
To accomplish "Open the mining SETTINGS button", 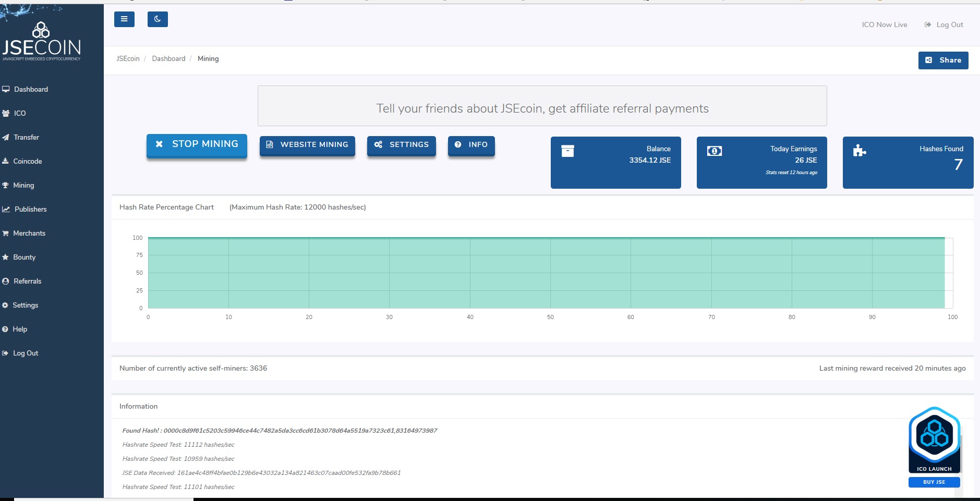I will (x=402, y=145).
